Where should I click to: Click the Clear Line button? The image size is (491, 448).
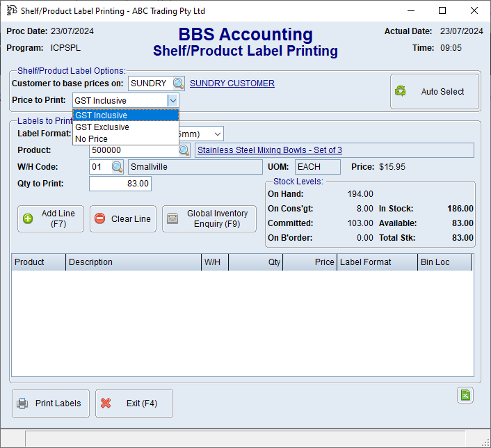pos(123,219)
